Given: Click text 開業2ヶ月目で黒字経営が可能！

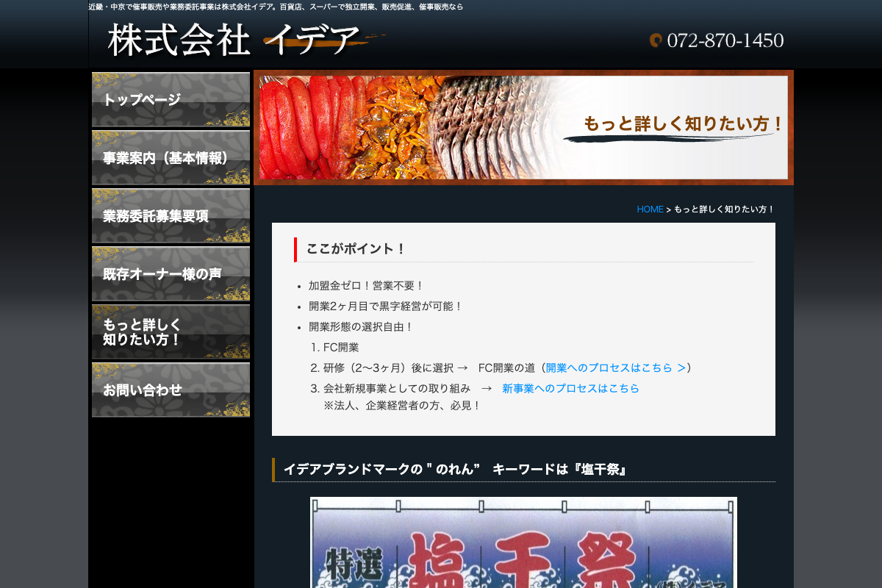Looking at the screenshot, I should (386, 306).
